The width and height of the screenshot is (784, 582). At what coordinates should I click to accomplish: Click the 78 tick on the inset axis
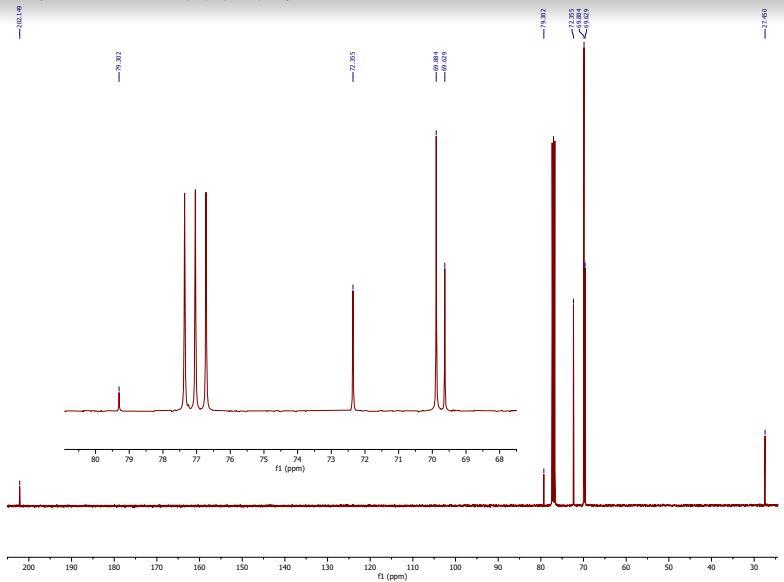pos(162,459)
